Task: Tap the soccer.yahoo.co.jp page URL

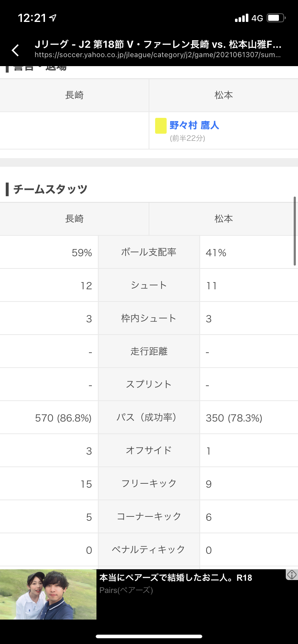Action: click(x=158, y=55)
